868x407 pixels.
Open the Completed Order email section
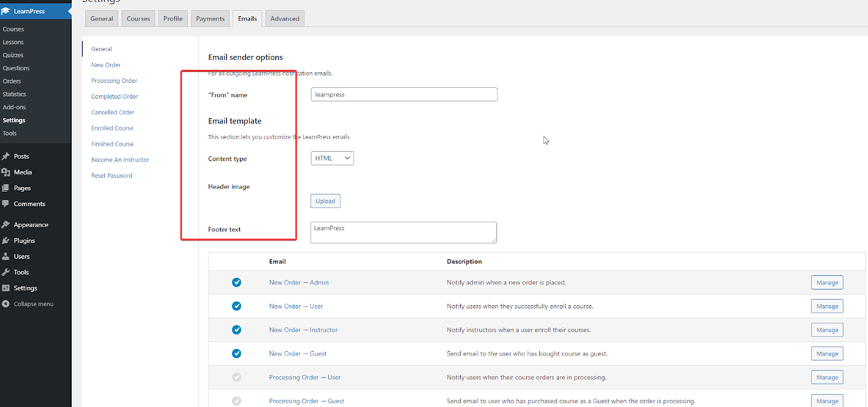click(x=114, y=97)
